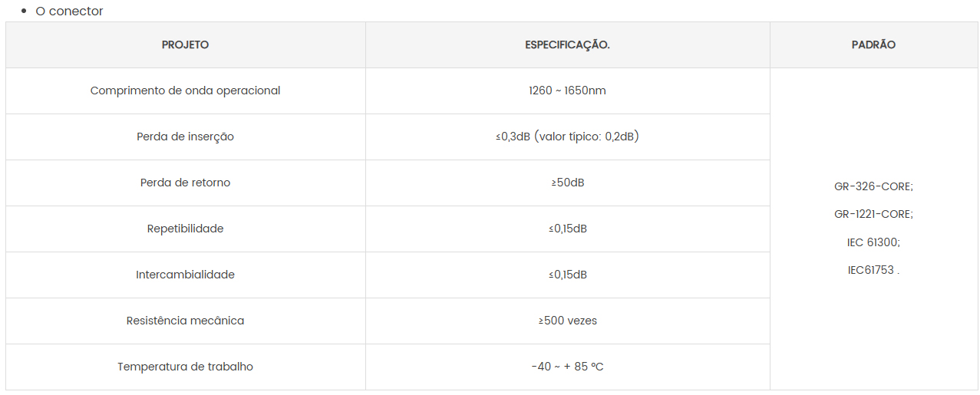
Task: Select the '-40 ~ + 85 ºC' value
Action: coord(567,367)
